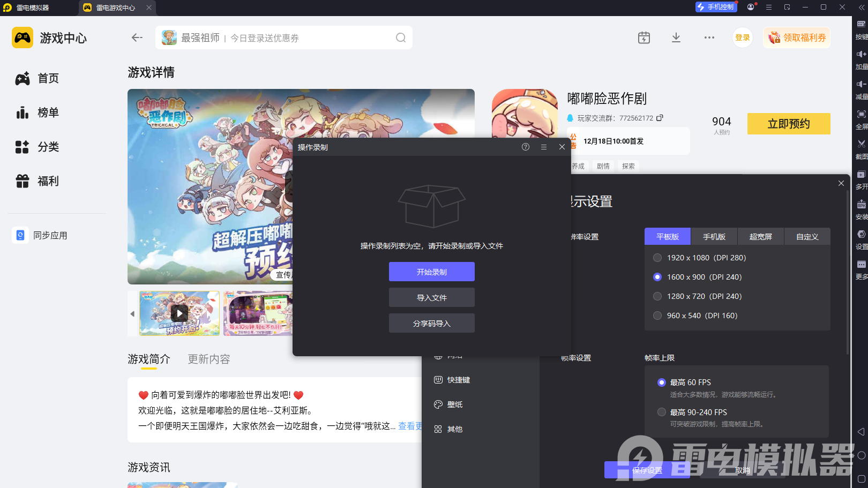Open the 首页 home section in sidebar
This screenshot has height=488, width=868.
(38, 79)
